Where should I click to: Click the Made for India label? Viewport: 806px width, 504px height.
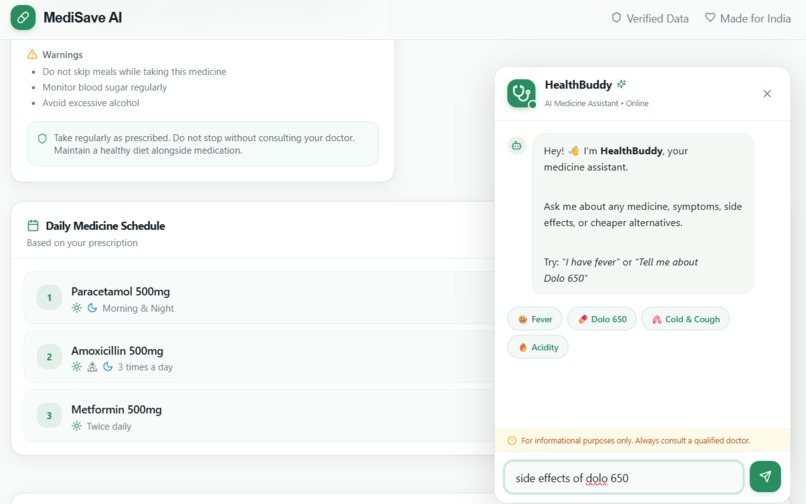[755, 19]
